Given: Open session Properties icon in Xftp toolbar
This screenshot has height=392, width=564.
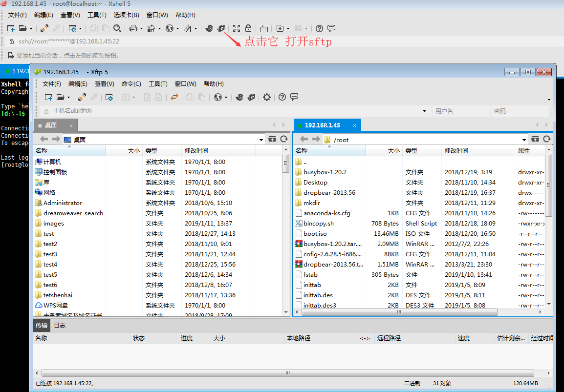Looking at the screenshot, I should 109,97.
